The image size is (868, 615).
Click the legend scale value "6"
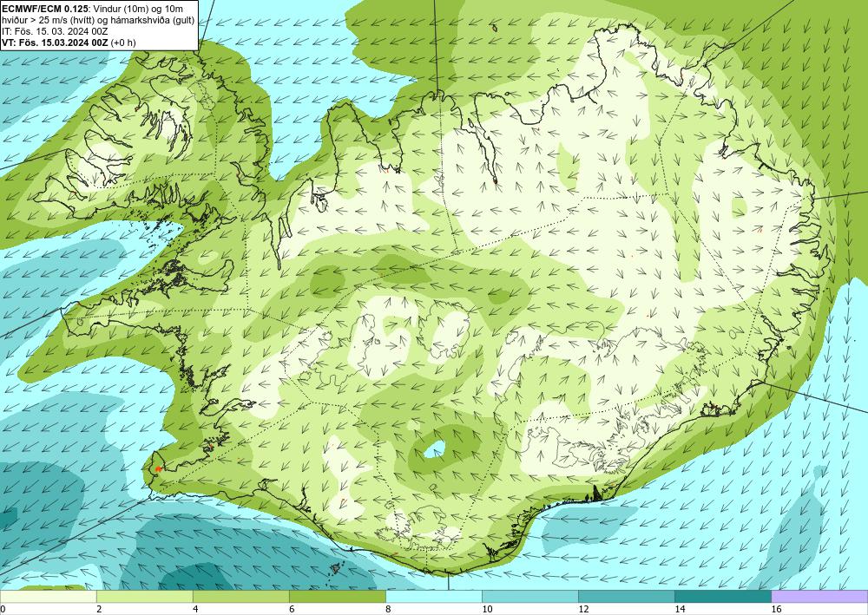pos(292,609)
